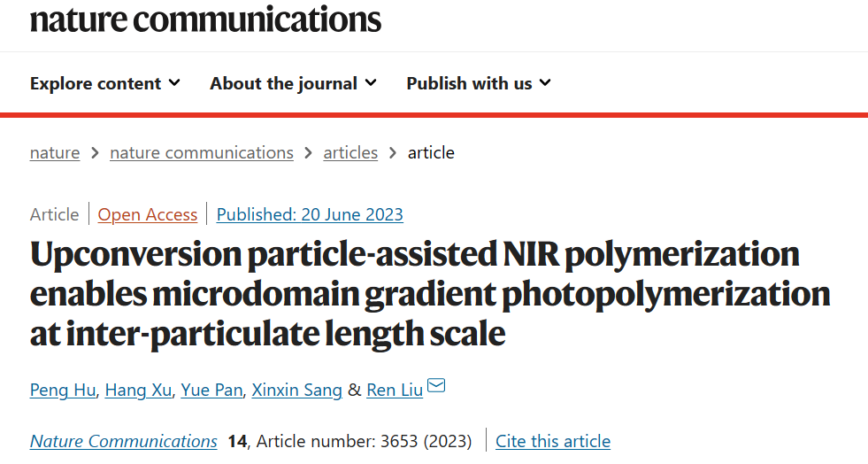
Task: Open corresponding author Ren Liu
Action: [395, 390]
